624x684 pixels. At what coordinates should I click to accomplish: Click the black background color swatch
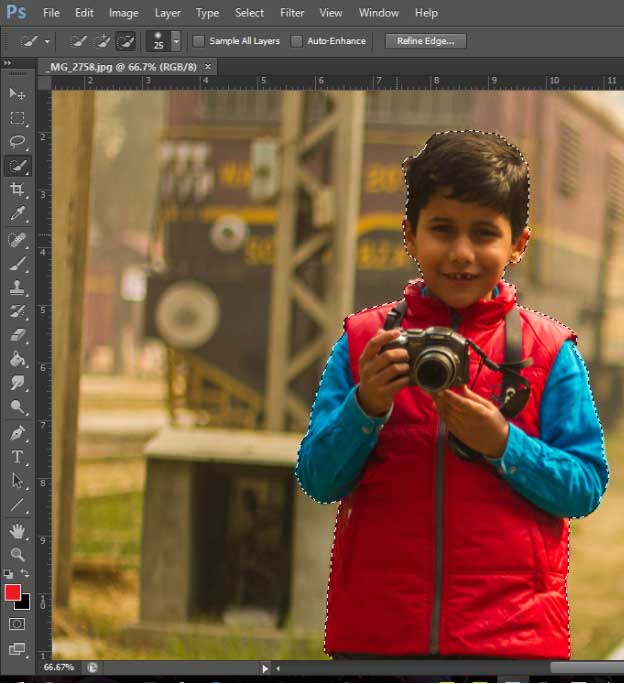coord(24,604)
